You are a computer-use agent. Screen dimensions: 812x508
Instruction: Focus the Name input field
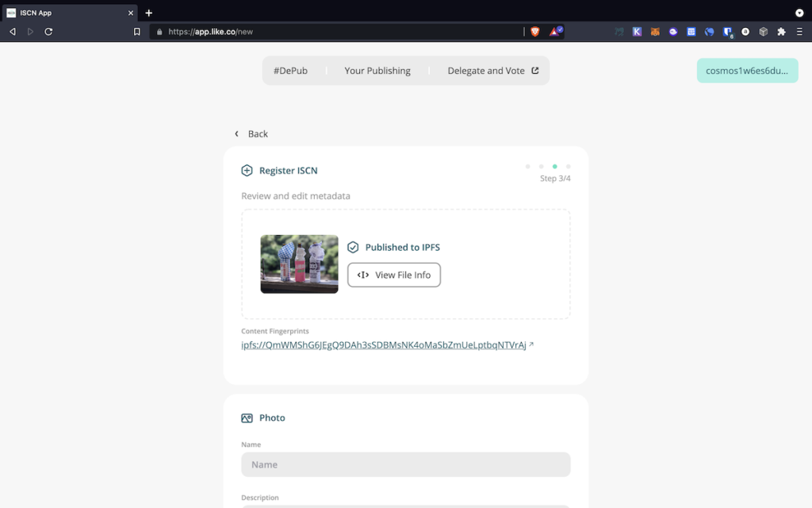coord(405,464)
